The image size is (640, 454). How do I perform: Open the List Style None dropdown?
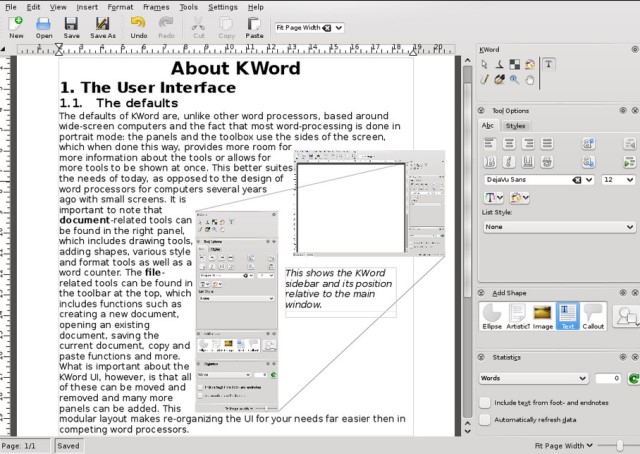559,227
